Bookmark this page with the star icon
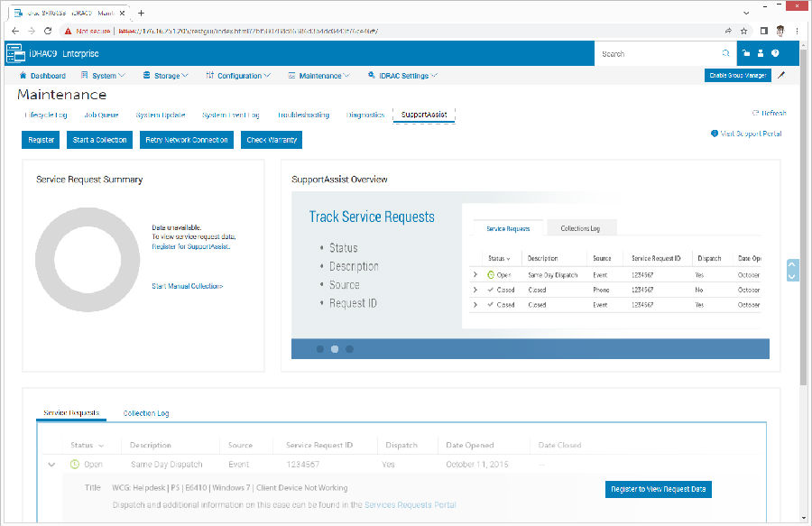 click(x=743, y=30)
